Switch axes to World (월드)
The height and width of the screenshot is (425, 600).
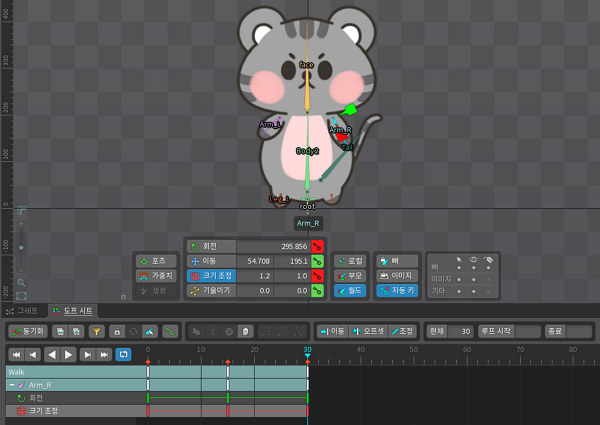pyautogui.click(x=350, y=291)
